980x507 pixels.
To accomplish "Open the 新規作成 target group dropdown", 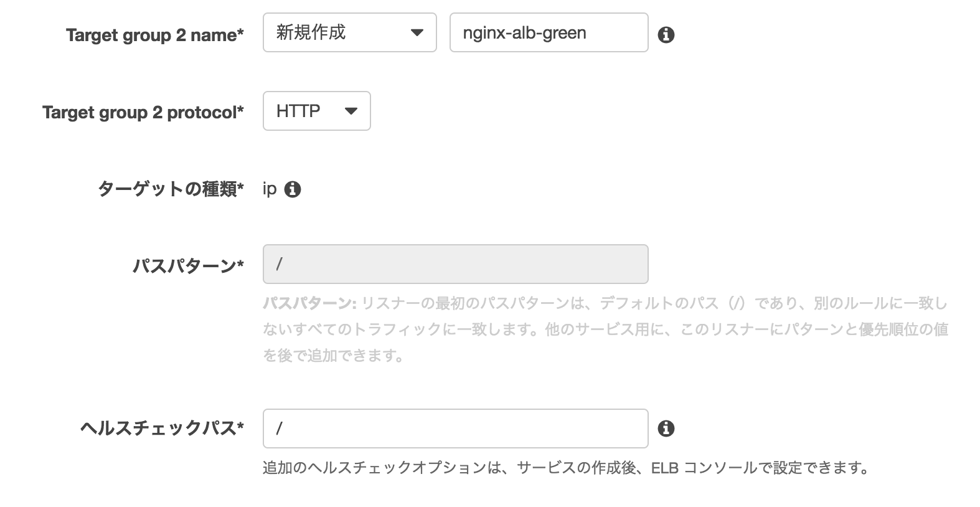I will (x=350, y=32).
